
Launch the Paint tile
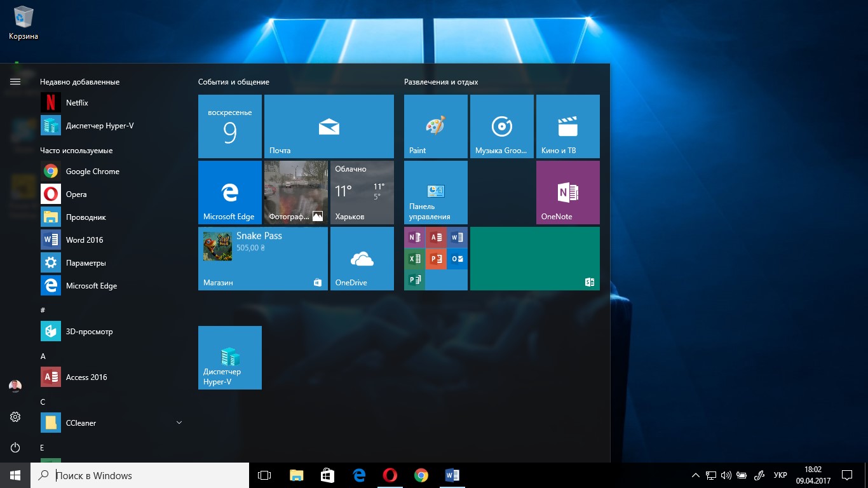point(436,126)
